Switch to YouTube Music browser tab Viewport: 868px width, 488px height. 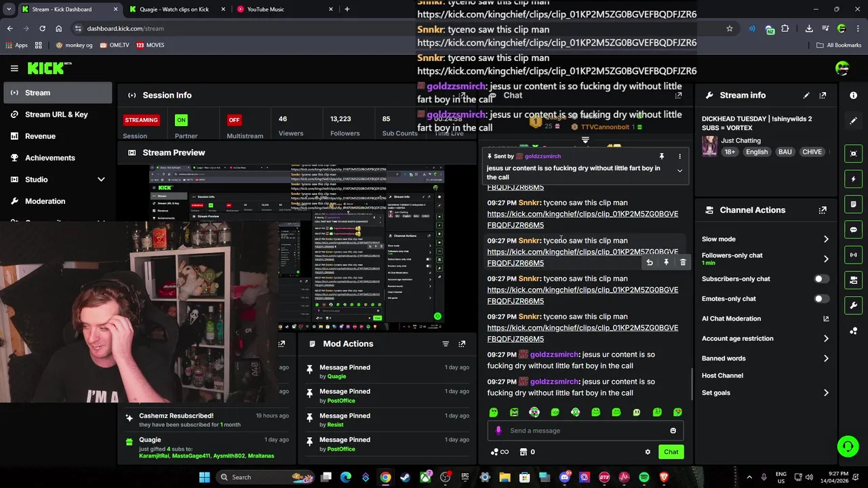[285, 9]
